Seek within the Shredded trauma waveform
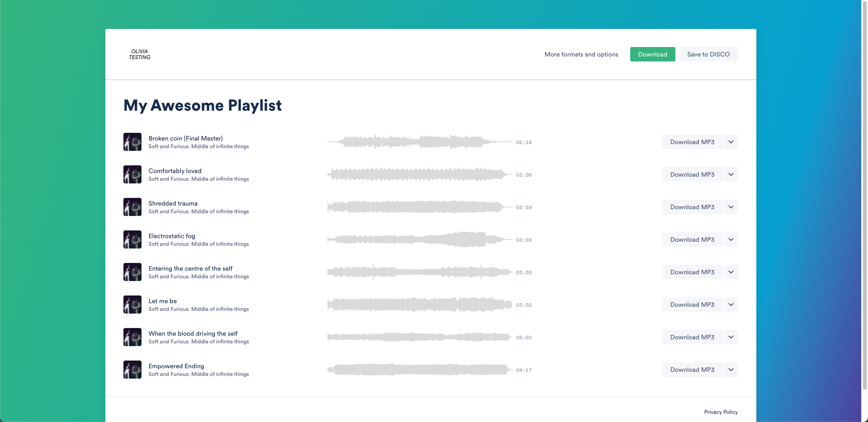Viewport: 868px width, 422px height. click(x=420, y=207)
